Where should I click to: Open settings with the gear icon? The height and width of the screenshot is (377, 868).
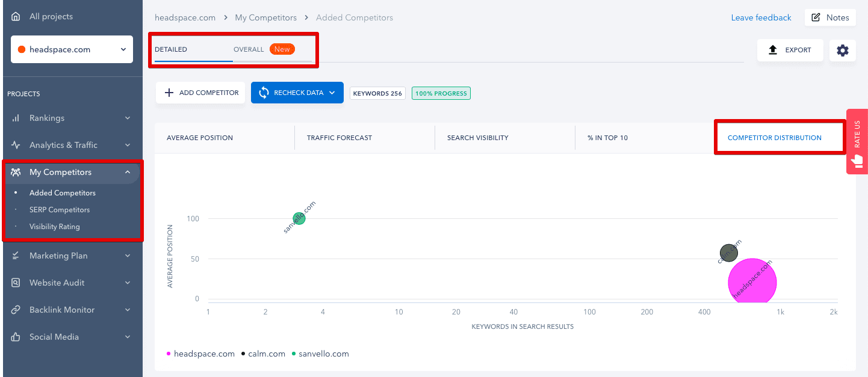coord(843,51)
